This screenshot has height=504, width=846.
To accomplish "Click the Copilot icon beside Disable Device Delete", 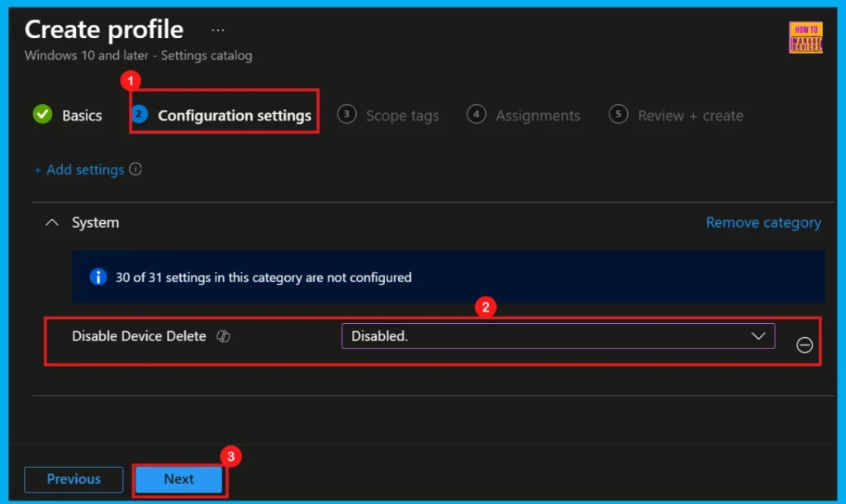I will [223, 336].
